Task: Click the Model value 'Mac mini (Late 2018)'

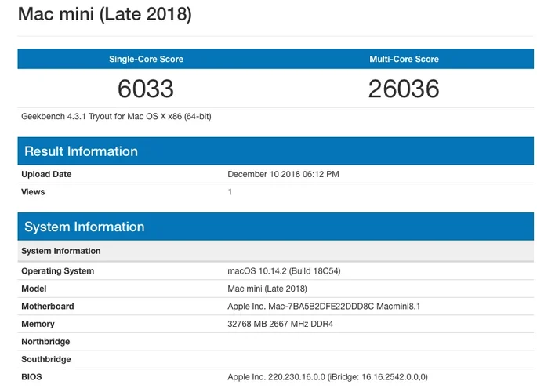Action: pyautogui.click(x=267, y=289)
